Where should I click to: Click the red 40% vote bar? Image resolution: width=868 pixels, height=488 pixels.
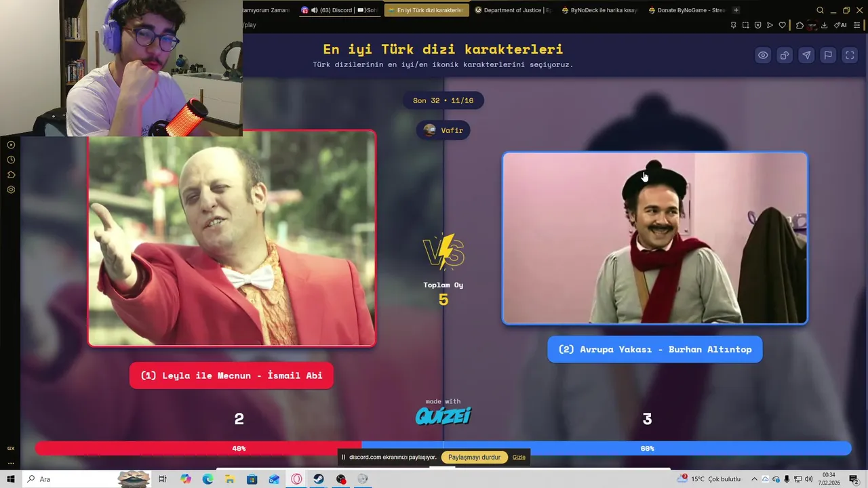[198, 448]
